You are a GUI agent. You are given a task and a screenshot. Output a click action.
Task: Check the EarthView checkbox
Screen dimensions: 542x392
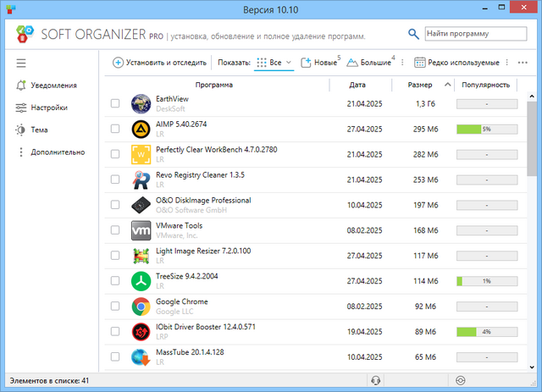pyautogui.click(x=115, y=103)
